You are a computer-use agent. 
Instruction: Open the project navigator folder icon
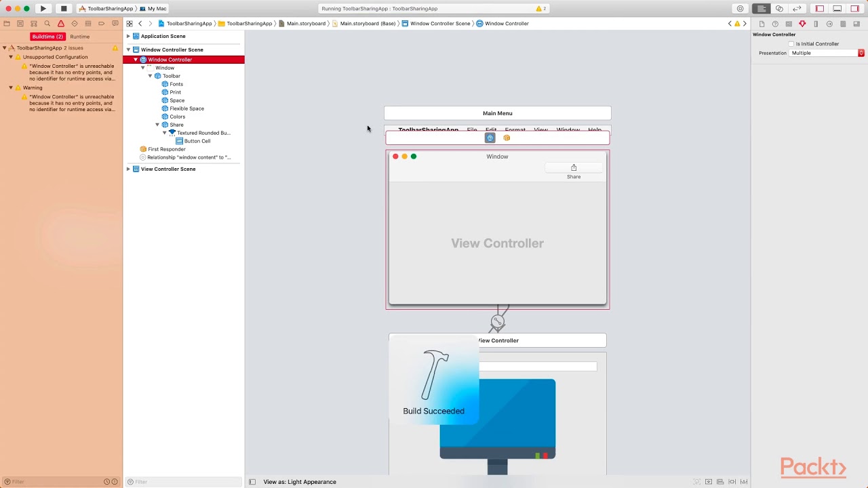coord(7,24)
